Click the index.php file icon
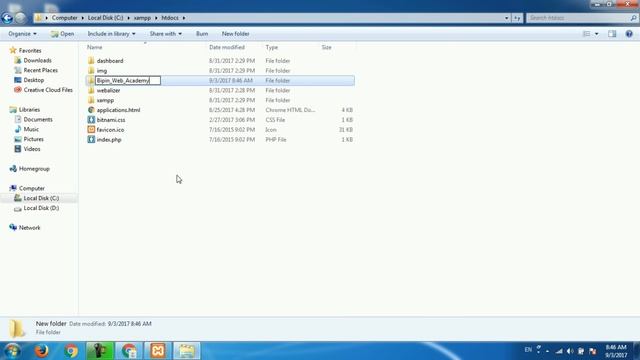The image size is (640, 360). (x=91, y=140)
